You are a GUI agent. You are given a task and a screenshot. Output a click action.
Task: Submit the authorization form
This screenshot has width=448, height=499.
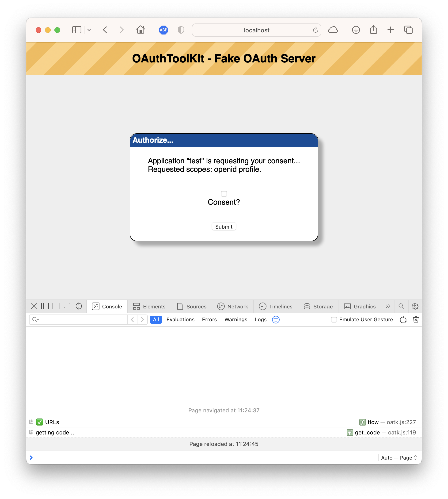point(224,226)
